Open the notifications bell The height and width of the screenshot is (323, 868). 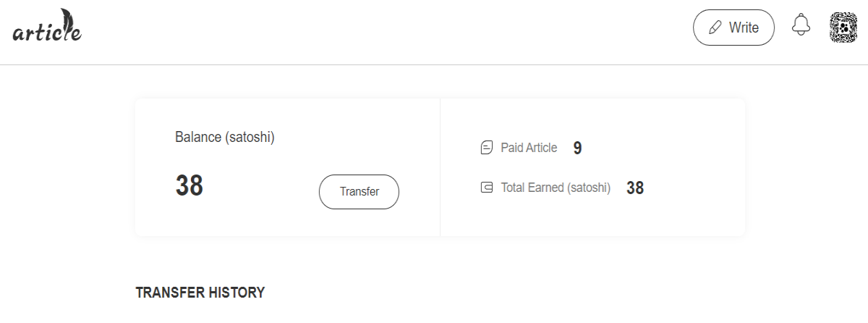click(x=801, y=25)
